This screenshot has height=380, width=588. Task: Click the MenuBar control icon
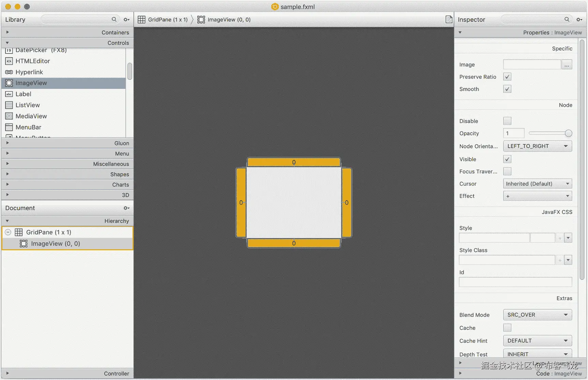click(x=9, y=127)
